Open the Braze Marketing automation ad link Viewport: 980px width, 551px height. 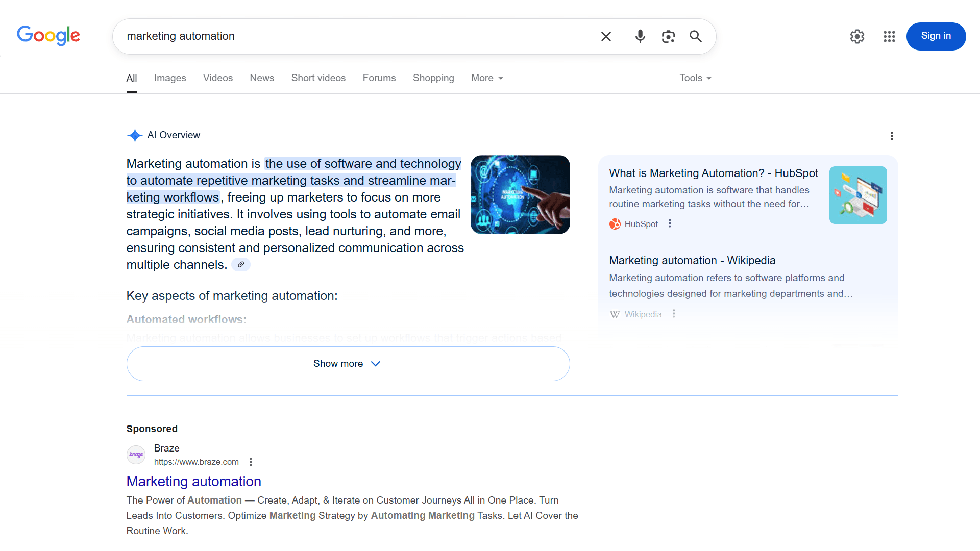tap(193, 481)
